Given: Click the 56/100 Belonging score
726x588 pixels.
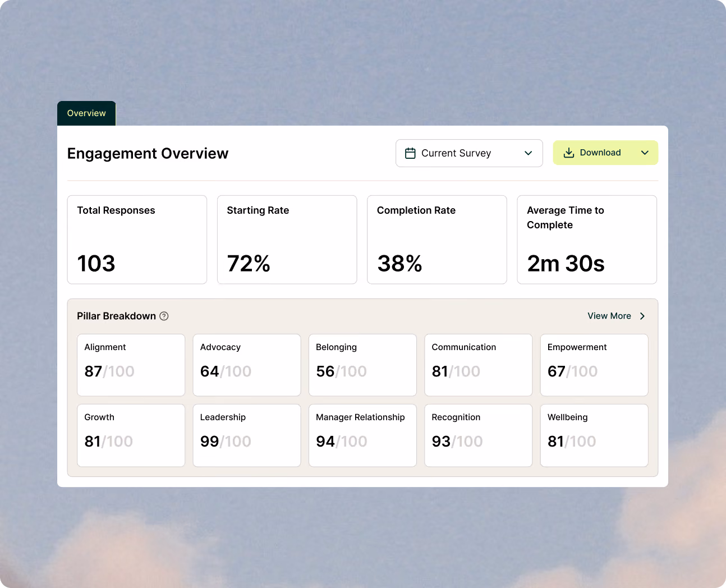Looking at the screenshot, I should point(341,371).
